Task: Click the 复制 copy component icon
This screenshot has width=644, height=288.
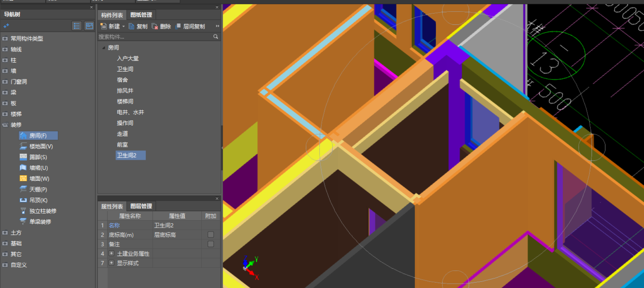Action: click(x=132, y=26)
